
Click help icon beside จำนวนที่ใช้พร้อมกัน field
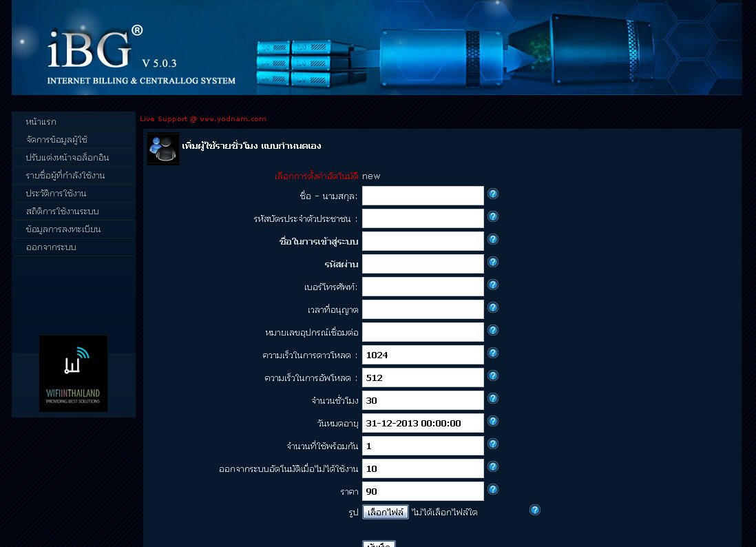(493, 444)
